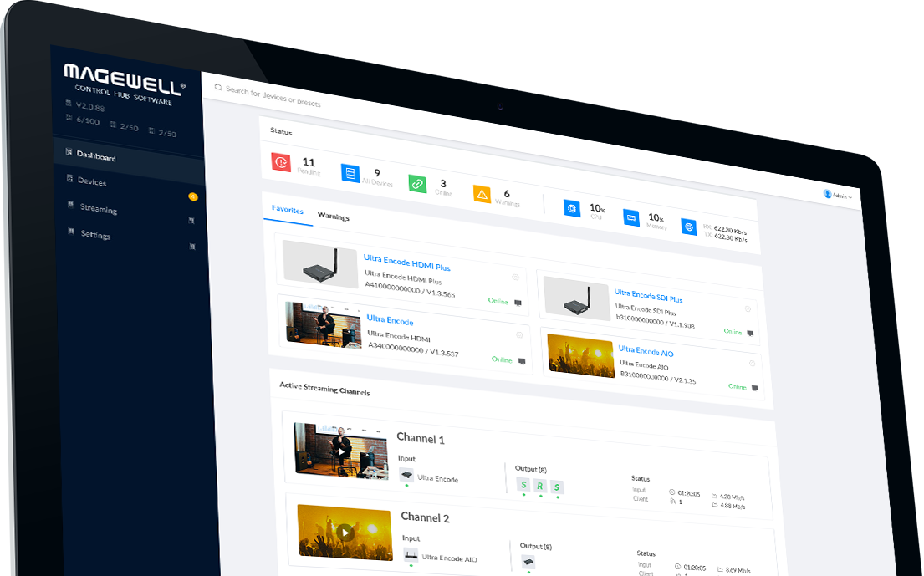Open the Ultra Encode HDMI Plus device link
The height and width of the screenshot is (576, 924).
pos(407,263)
